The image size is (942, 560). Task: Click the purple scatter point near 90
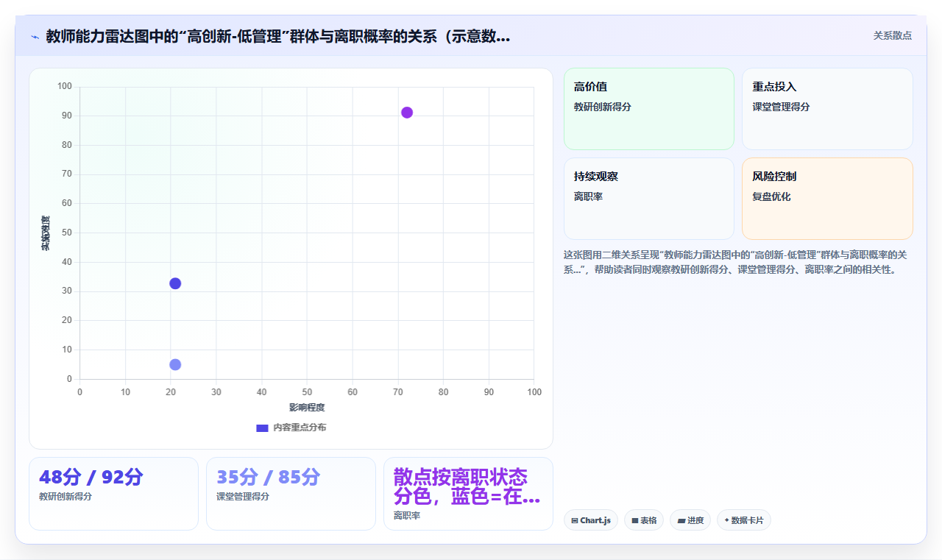point(407,113)
